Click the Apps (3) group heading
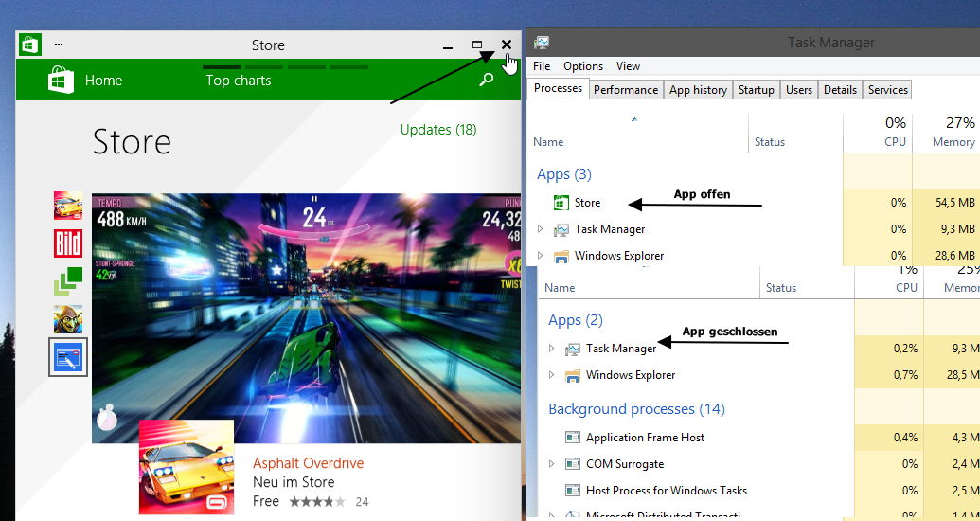Image resolution: width=980 pixels, height=521 pixels. tap(563, 174)
